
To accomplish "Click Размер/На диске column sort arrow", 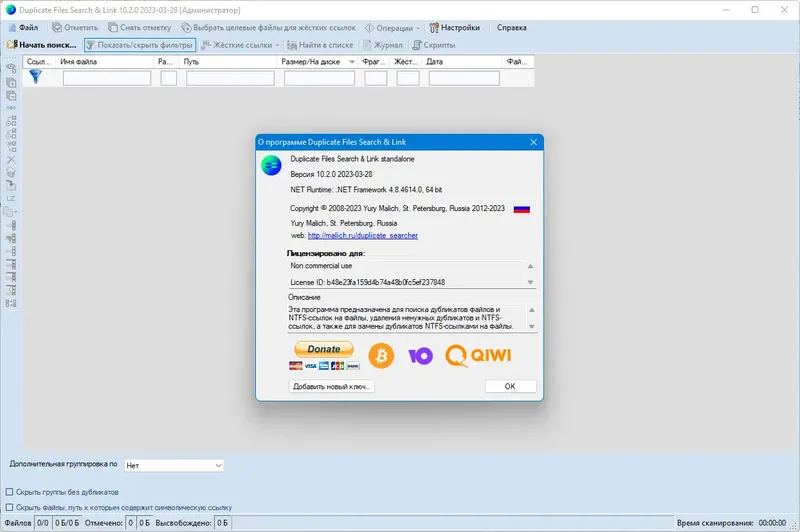I will [x=352, y=62].
